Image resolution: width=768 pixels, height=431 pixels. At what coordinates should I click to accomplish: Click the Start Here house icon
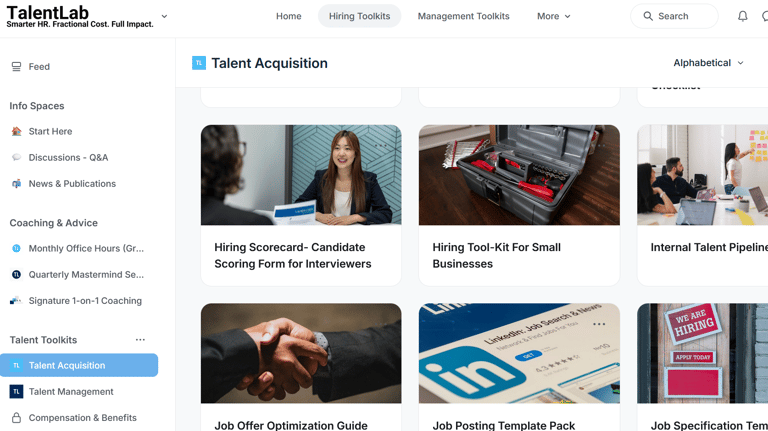[16, 131]
